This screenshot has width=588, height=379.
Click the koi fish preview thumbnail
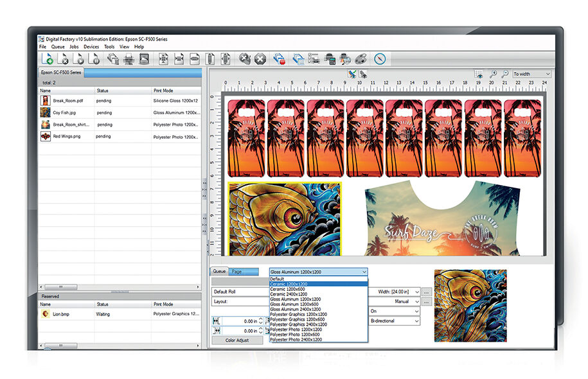pos(470,306)
